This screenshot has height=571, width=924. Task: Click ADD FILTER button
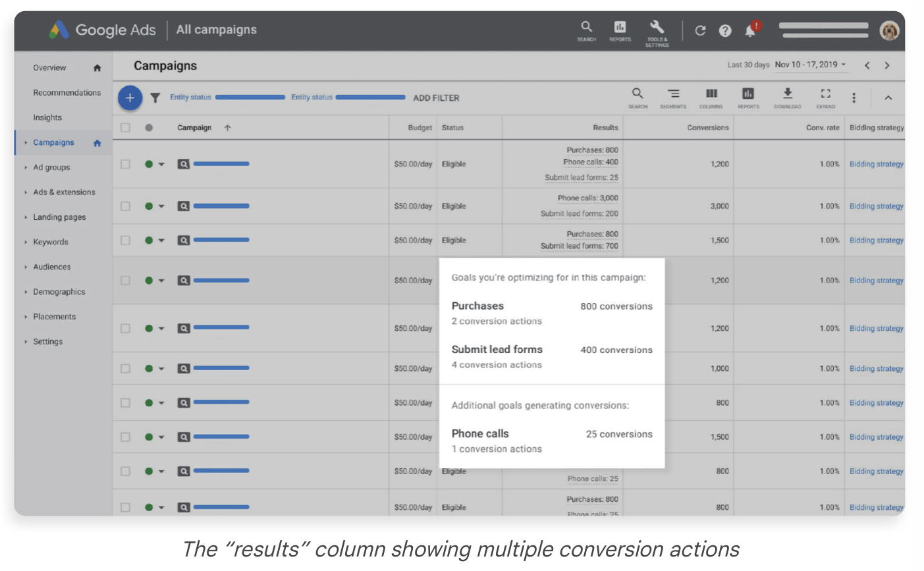[436, 98]
